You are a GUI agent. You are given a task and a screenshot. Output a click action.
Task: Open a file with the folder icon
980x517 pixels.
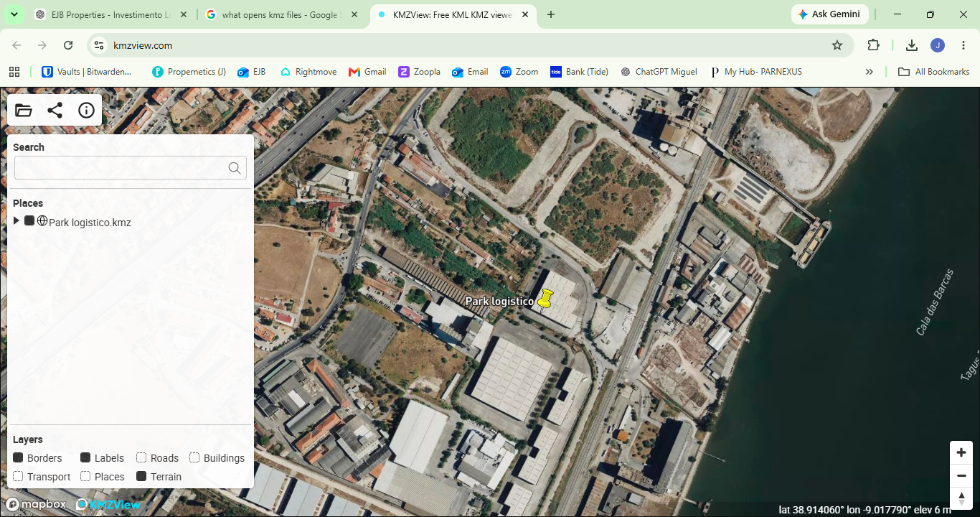24,111
